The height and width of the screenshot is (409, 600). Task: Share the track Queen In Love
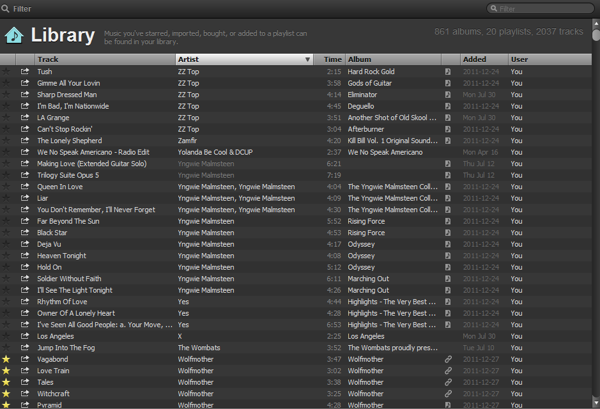tap(25, 186)
